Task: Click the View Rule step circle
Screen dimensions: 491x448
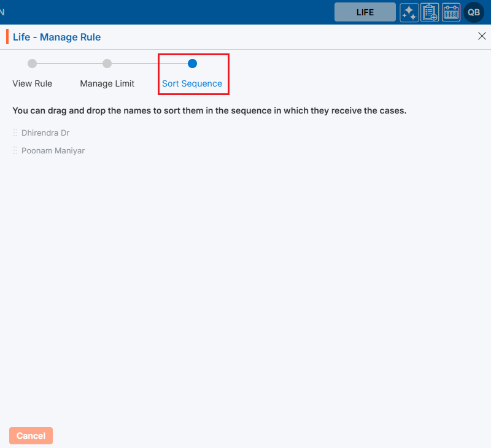Action: [33, 63]
